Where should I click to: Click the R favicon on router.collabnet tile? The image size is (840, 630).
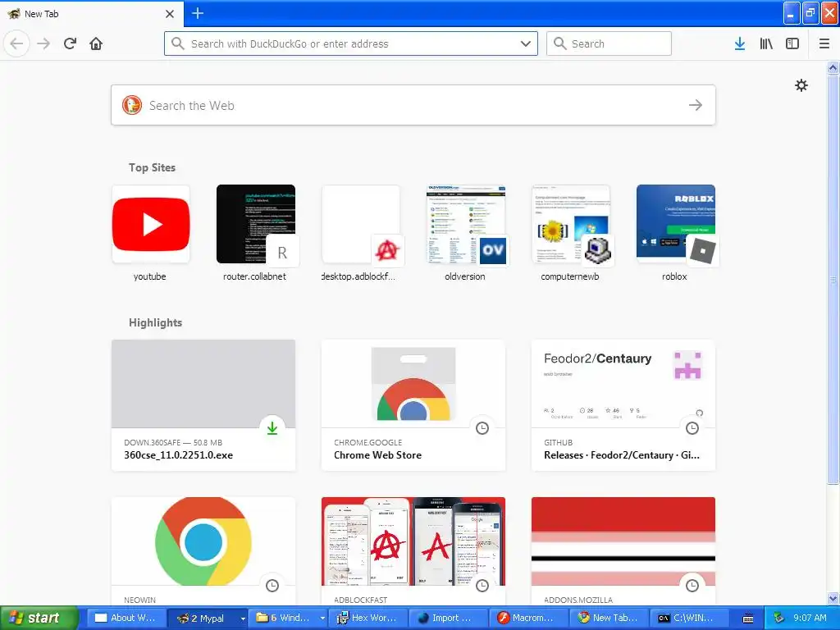(x=282, y=251)
